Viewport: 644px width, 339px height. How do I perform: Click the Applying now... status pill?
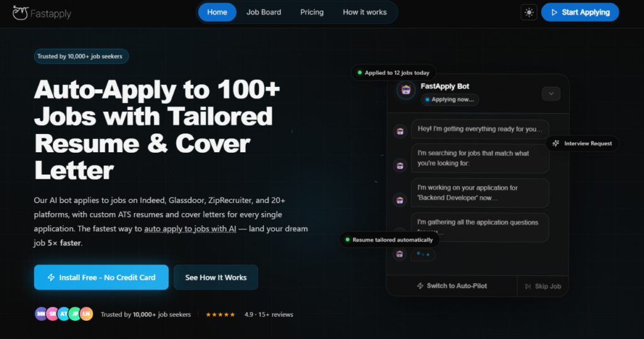(x=450, y=99)
